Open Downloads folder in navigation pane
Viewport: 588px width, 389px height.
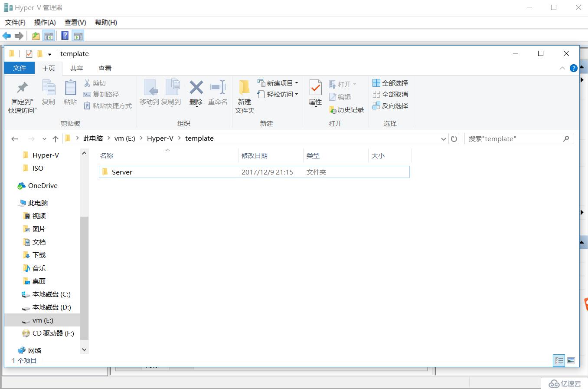39,255
